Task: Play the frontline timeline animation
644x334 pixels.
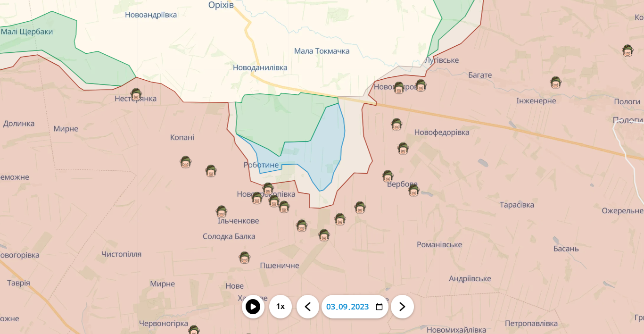Action: [x=253, y=307]
